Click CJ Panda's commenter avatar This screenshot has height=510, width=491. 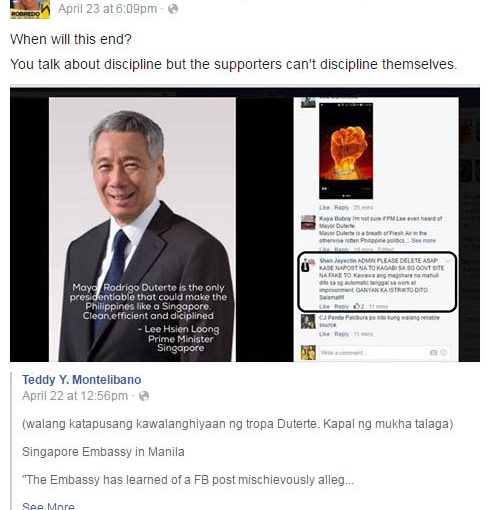(308, 321)
